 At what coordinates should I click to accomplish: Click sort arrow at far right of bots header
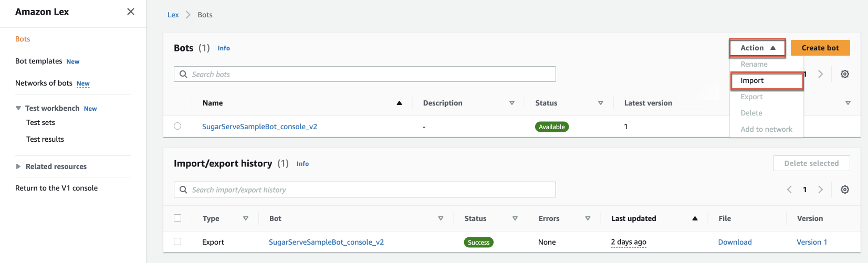click(x=848, y=103)
